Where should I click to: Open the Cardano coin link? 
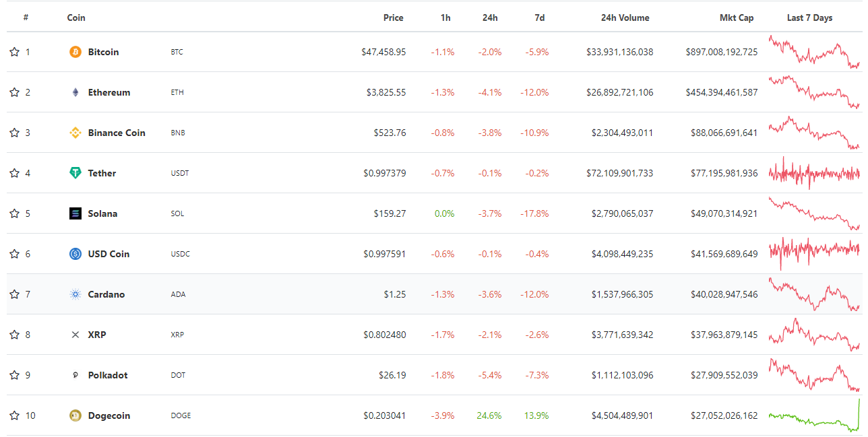[106, 294]
